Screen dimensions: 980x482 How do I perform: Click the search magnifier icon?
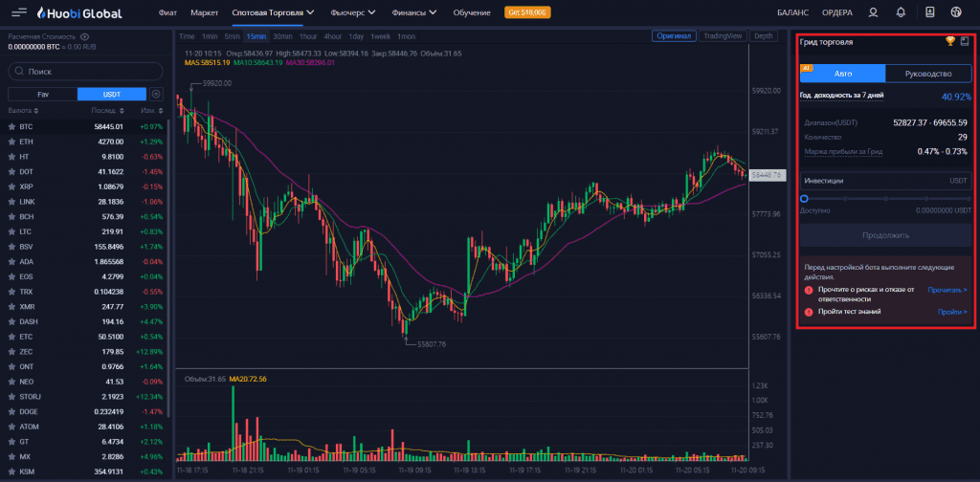click(x=19, y=71)
